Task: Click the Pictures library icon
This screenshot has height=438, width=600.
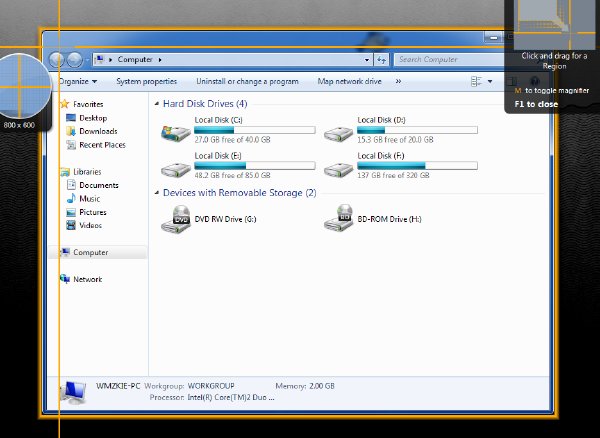Action: coord(71,212)
